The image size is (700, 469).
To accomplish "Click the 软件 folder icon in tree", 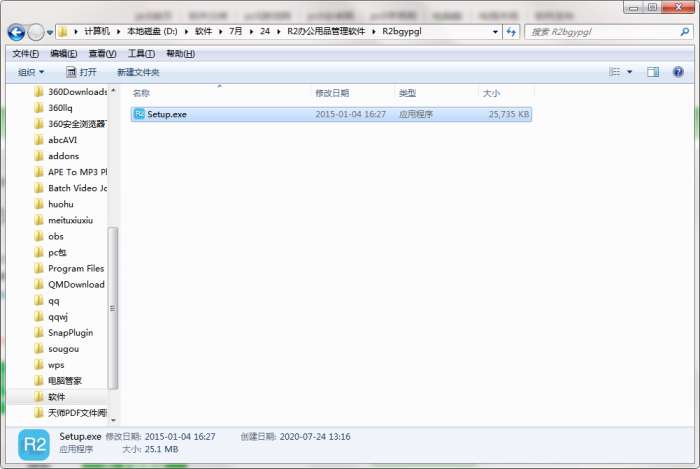I will click(39, 397).
